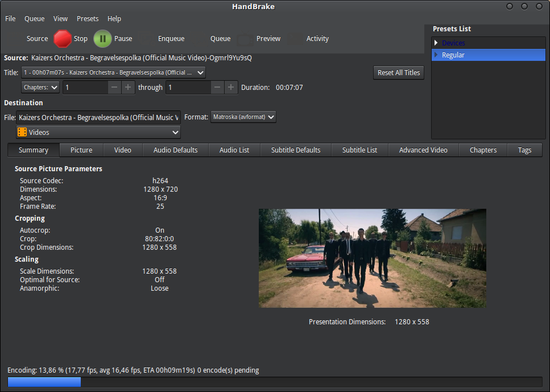550x392 pixels.
Task: Click the orange film icon beside Videos
Action: click(x=22, y=133)
